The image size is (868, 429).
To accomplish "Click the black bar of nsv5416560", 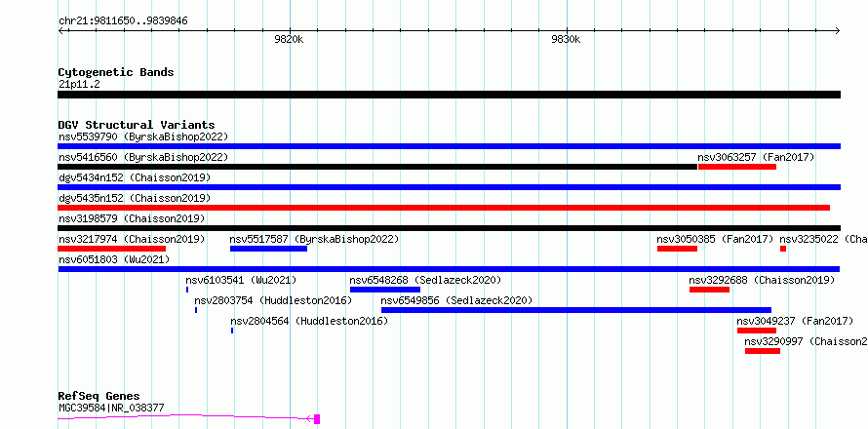I will tap(377, 167).
